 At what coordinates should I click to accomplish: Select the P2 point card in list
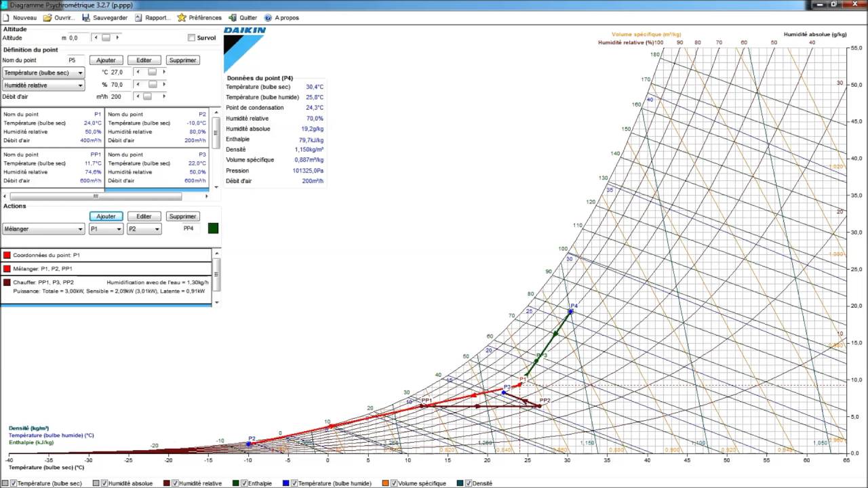(x=157, y=128)
